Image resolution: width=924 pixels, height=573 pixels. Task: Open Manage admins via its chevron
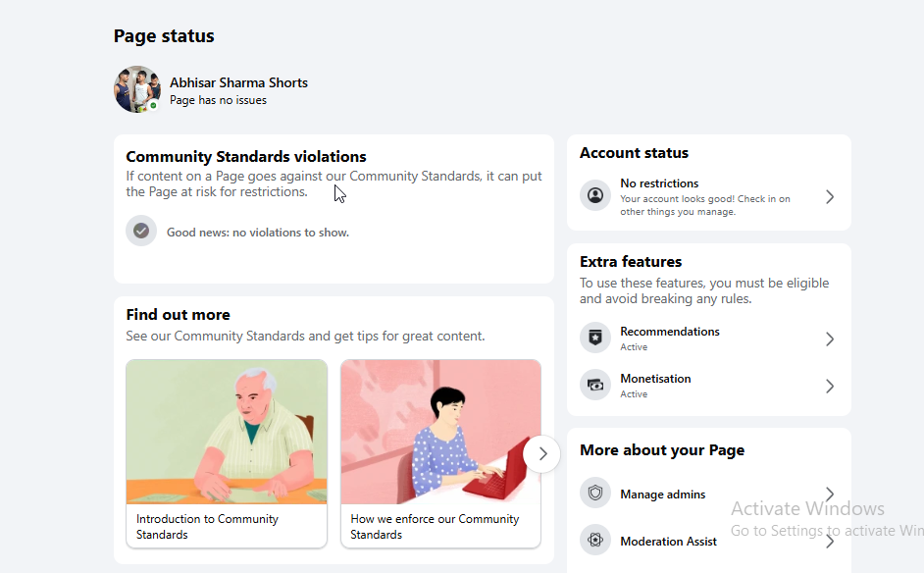(830, 494)
